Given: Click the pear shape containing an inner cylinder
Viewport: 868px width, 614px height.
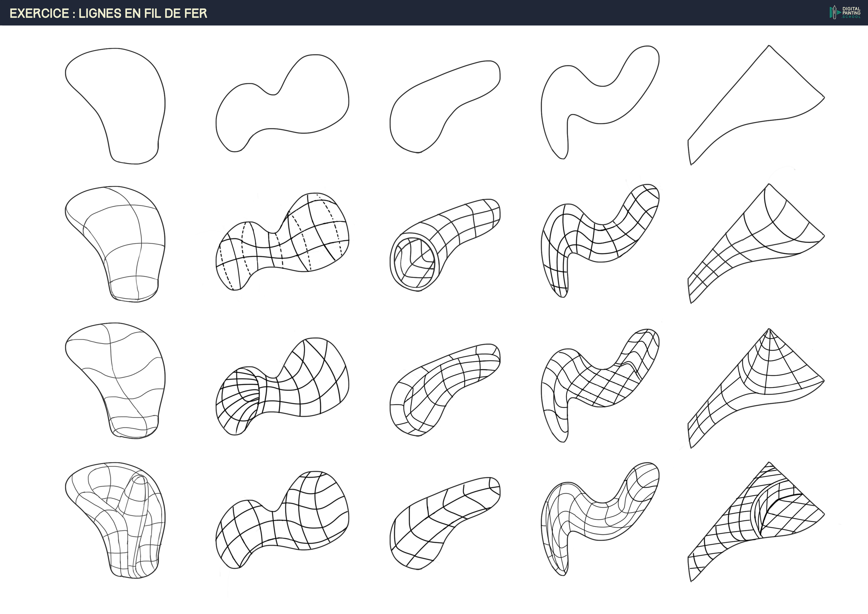Looking at the screenshot, I should click(x=121, y=518).
